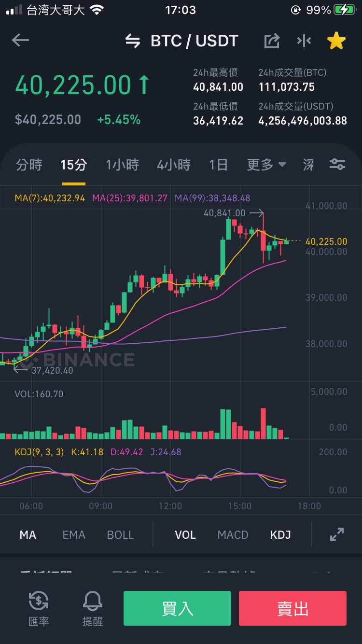Tap the swap trading pair icon

133,41
